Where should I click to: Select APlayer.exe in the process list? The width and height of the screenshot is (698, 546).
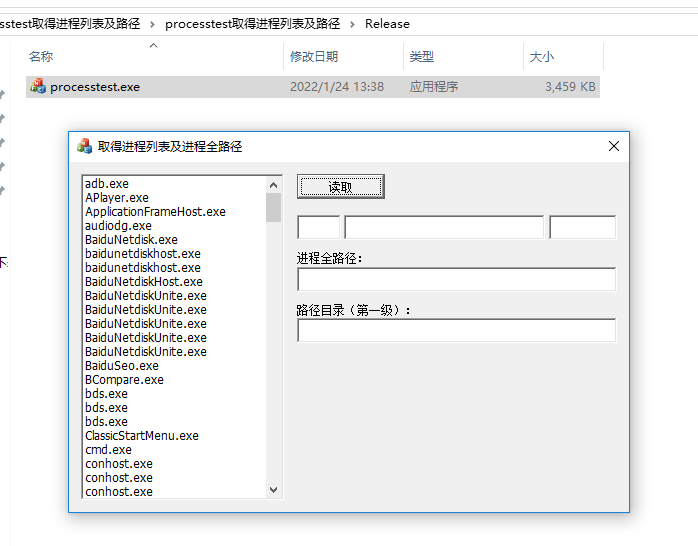click(x=117, y=198)
